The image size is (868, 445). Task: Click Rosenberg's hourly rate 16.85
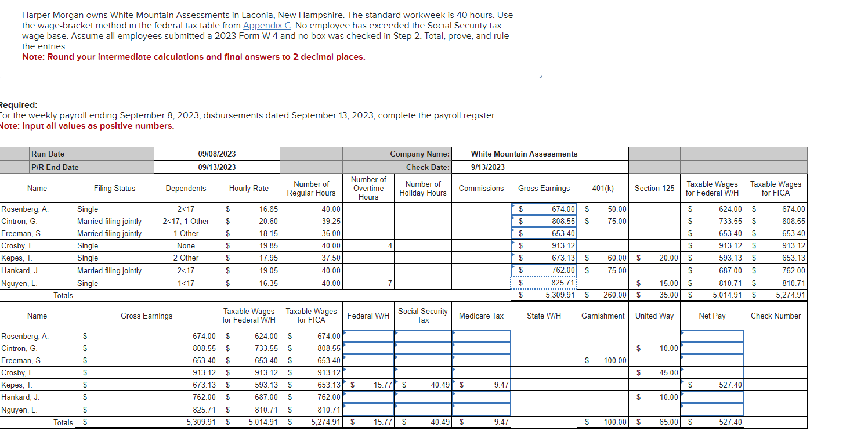click(x=248, y=209)
